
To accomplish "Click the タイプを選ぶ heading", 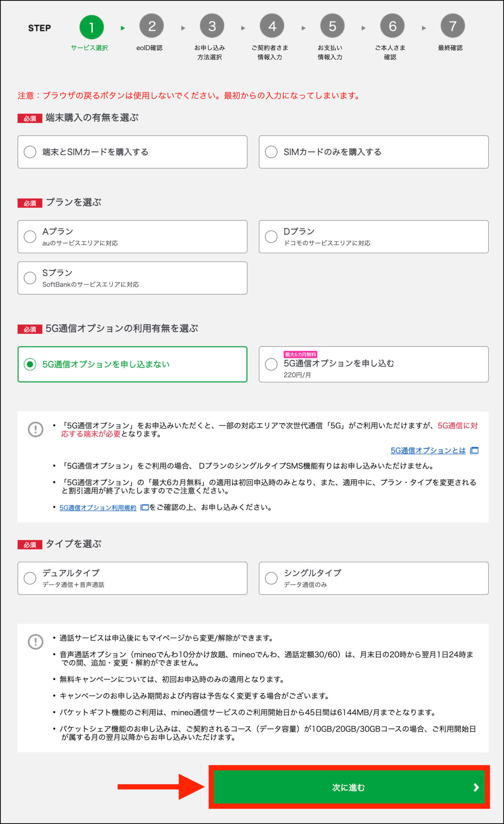I will (74, 544).
